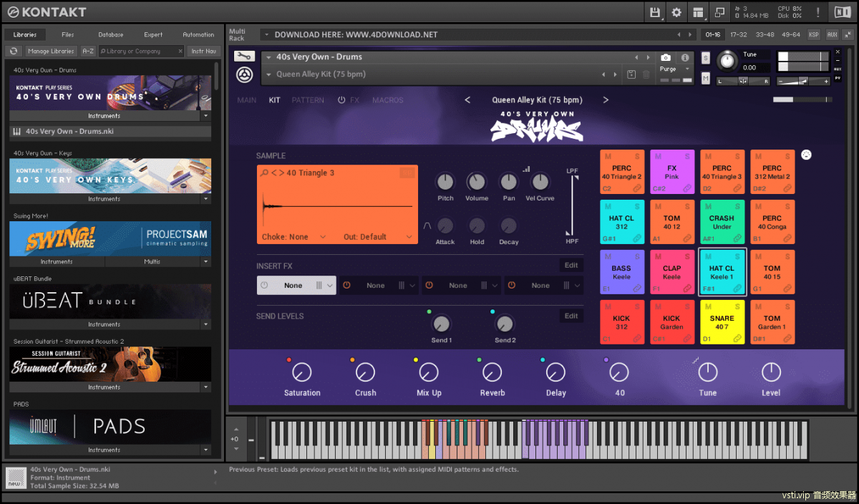Open 40s Very Own - Drums instrument dropdown
The height and width of the screenshot is (504, 859).
click(268, 57)
